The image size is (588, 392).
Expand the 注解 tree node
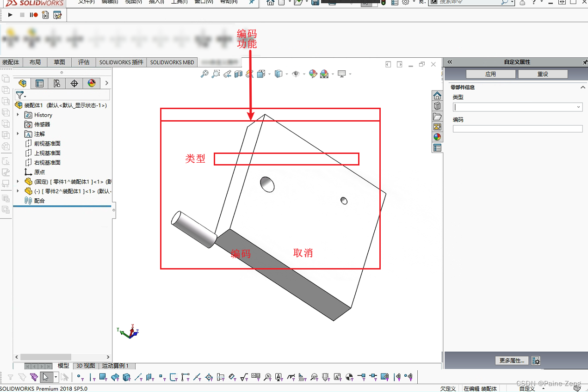18,134
